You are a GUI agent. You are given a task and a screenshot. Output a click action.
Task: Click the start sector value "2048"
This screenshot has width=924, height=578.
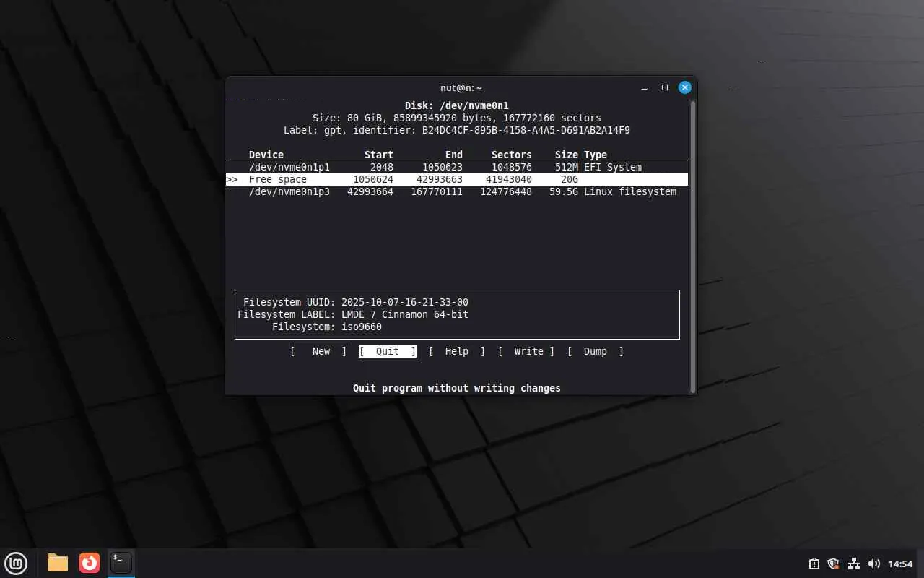click(382, 167)
